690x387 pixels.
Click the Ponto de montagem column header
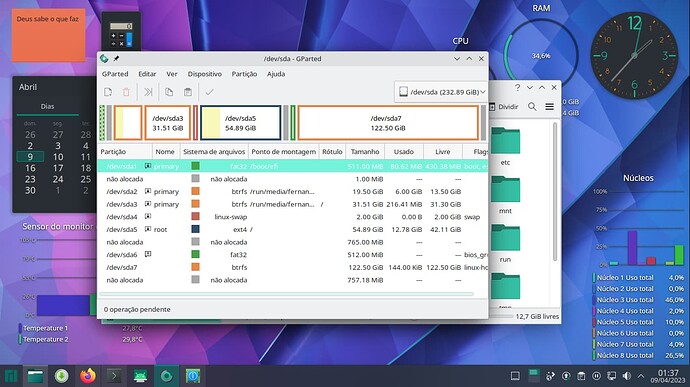(x=283, y=151)
